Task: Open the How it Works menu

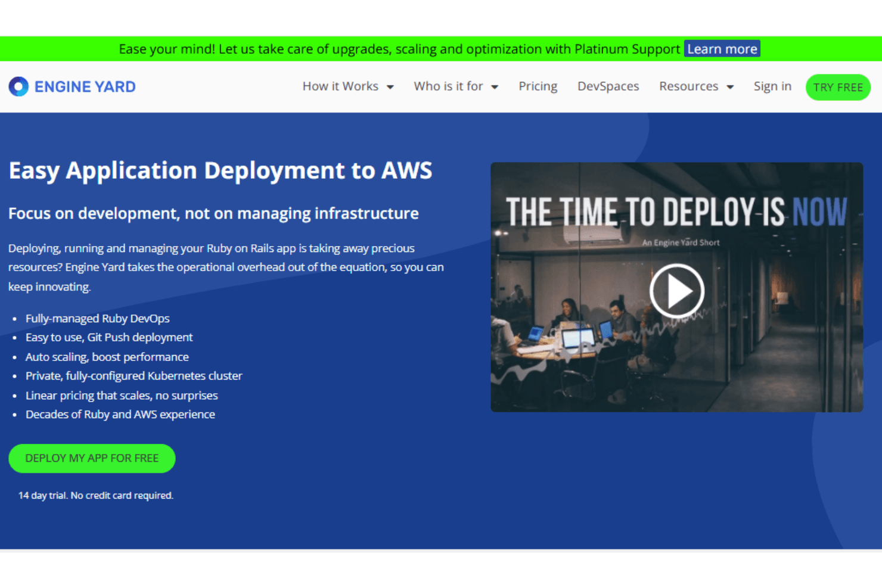Action: (348, 86)
